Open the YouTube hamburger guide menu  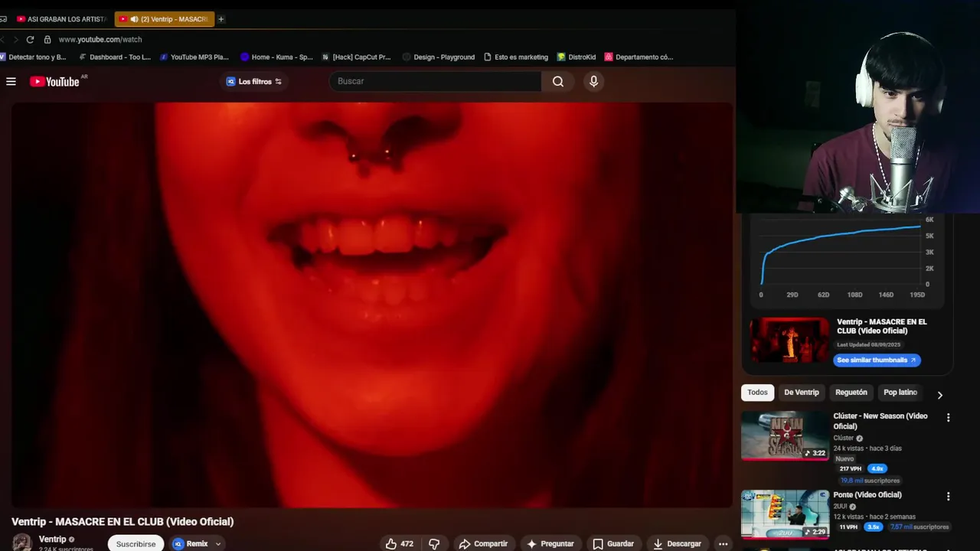tap(11, 81)
